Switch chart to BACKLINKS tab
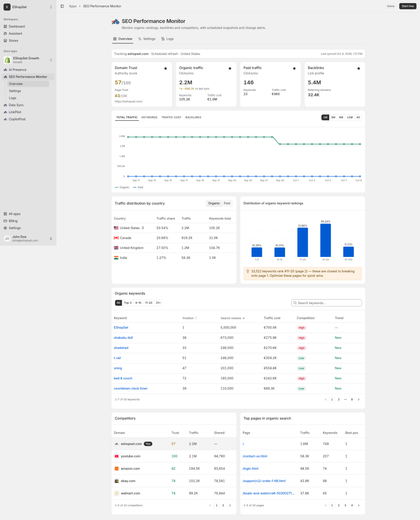 coord(193,117)
